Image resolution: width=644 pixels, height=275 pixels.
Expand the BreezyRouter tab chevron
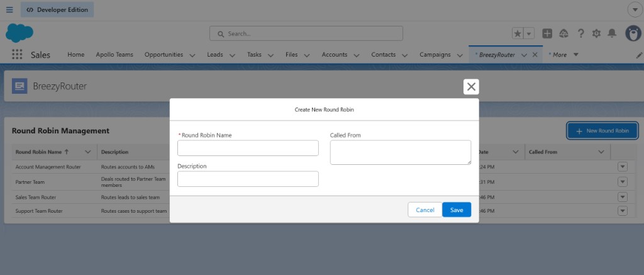(524, 55)
